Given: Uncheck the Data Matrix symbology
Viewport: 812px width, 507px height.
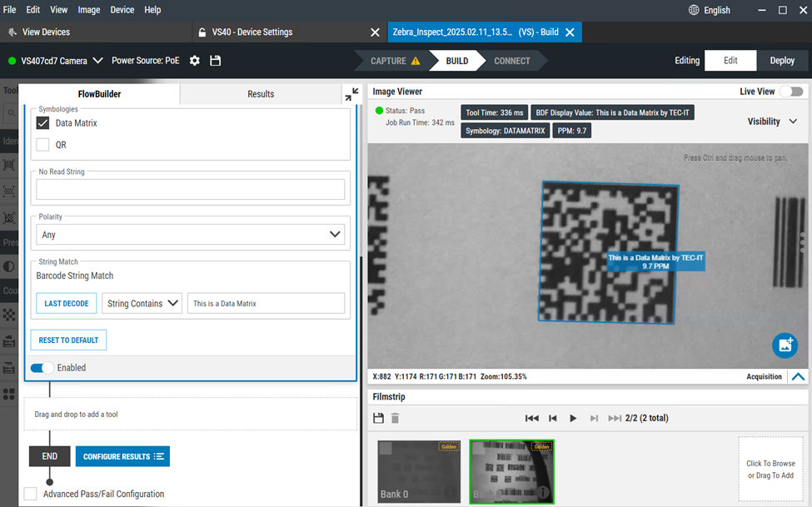Looking at the screenshot, I should coord(43,122).
